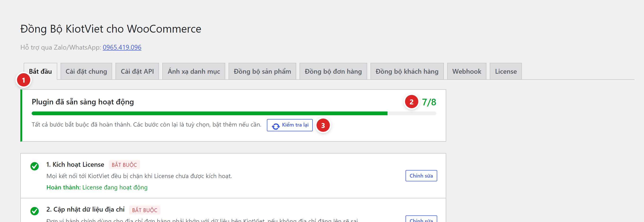Click Chỉnh sửa for Kích hoạt License
Image resolution: width=644 pixels, height=222 pixels.
pos(421,176)
